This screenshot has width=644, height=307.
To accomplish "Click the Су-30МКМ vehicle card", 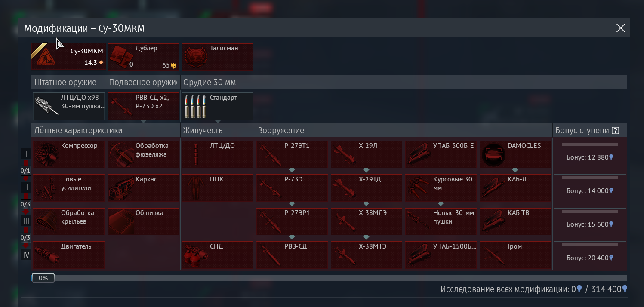I will pyautogui.click(x=68, y=56).
